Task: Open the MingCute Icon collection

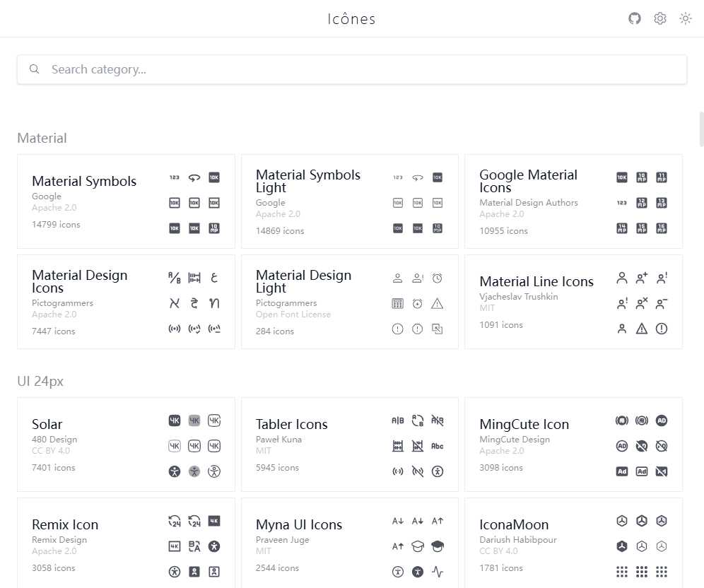Action: point(524,424)
